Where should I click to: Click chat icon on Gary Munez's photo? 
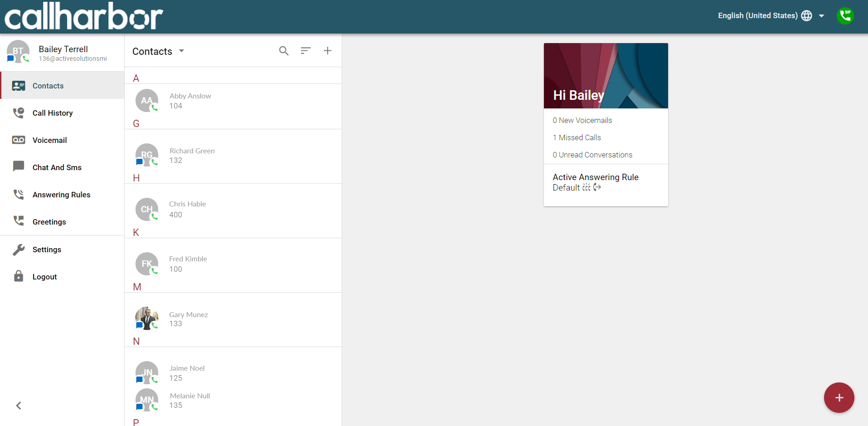click(x=140, y=325)
